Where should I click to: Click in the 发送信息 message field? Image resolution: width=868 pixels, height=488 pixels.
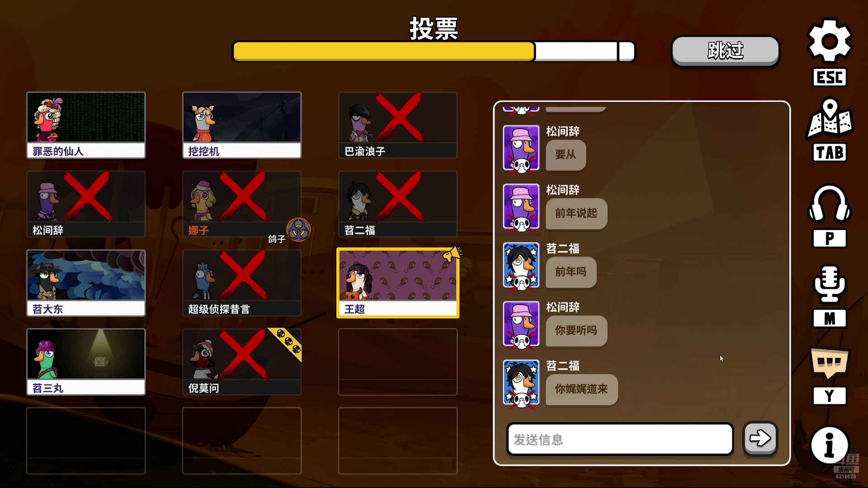(620, 439)
